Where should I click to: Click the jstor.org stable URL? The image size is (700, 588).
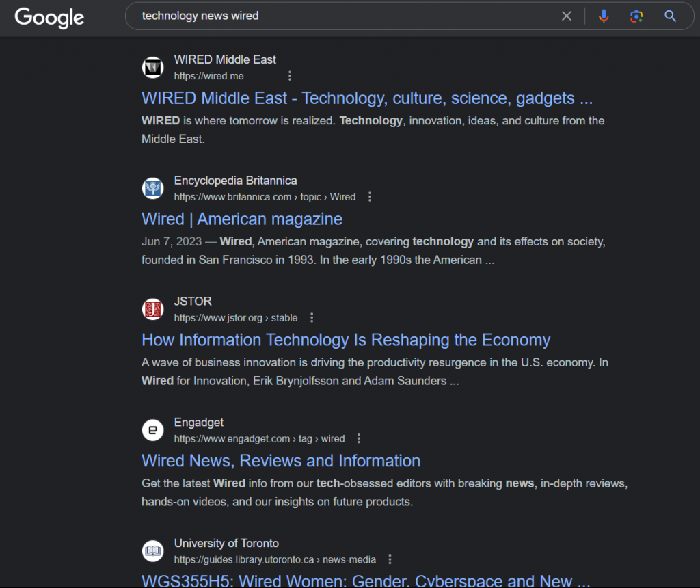pos(236,318)
